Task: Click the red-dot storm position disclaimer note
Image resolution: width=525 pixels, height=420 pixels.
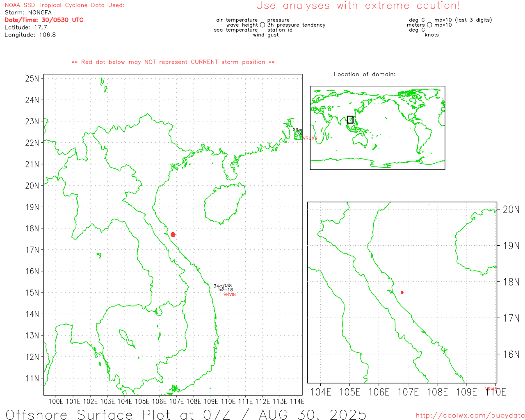Action: pos(173,62)
